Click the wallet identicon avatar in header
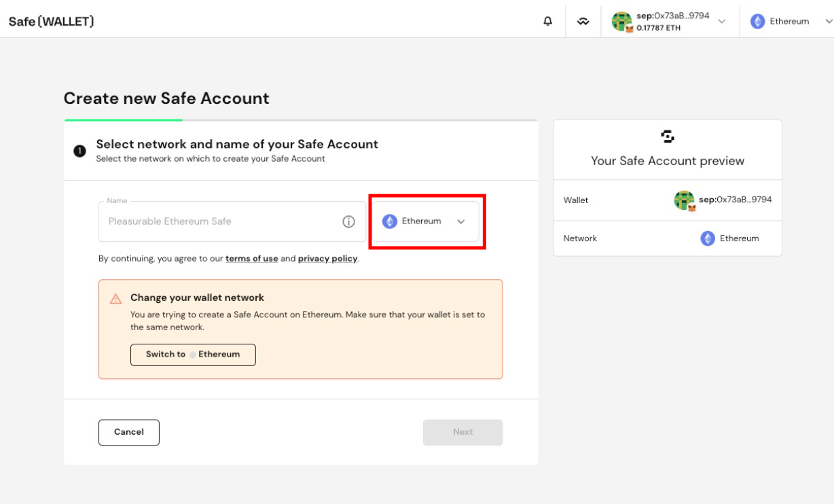The width and height of the screenshot is (834, 504). click(x=621, y=21)
